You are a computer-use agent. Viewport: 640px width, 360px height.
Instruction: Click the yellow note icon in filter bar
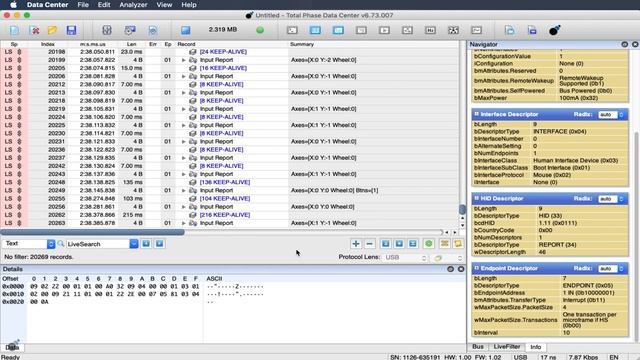[x=458, y=244]
